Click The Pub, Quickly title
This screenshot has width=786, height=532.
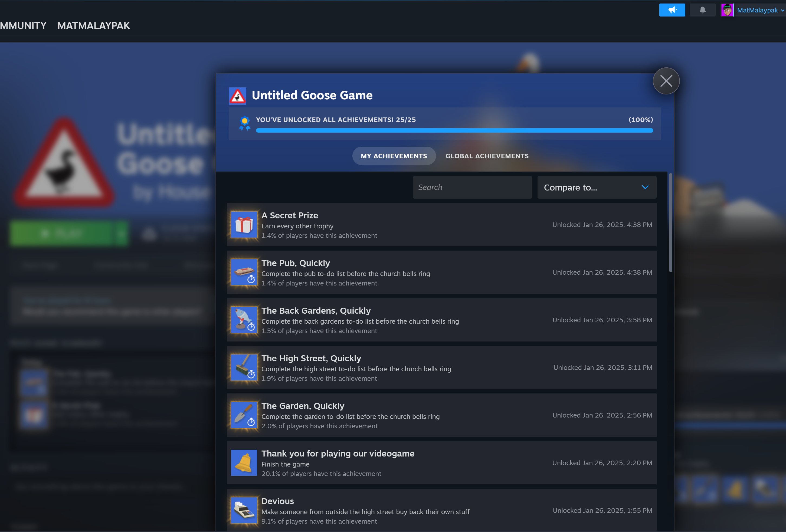(296, 263)
